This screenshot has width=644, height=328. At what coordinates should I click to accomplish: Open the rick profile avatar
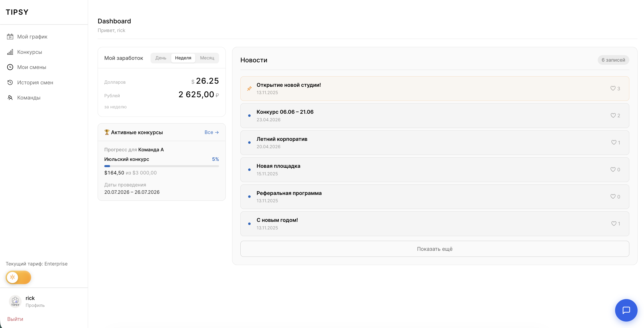click(x=15, y=301)
